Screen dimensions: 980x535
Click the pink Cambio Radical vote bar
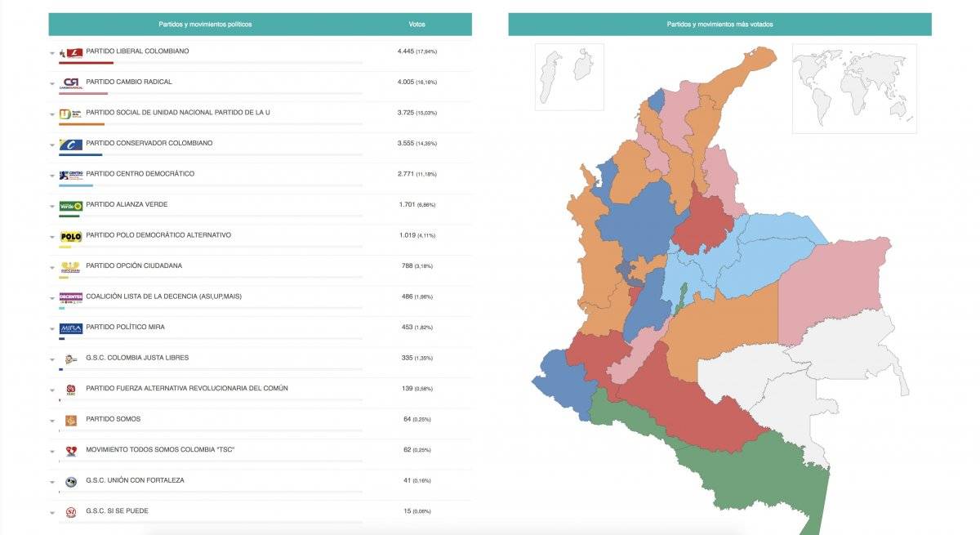tap(83, 93)
